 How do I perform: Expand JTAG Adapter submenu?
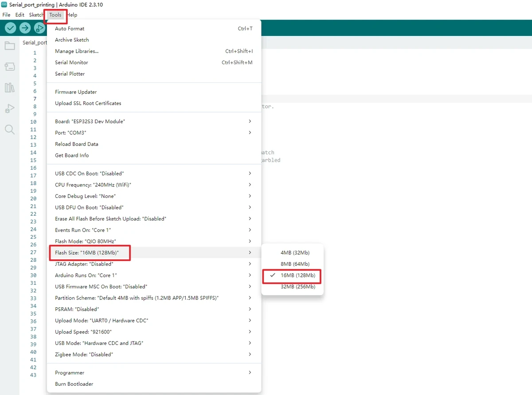pos(154,264)
